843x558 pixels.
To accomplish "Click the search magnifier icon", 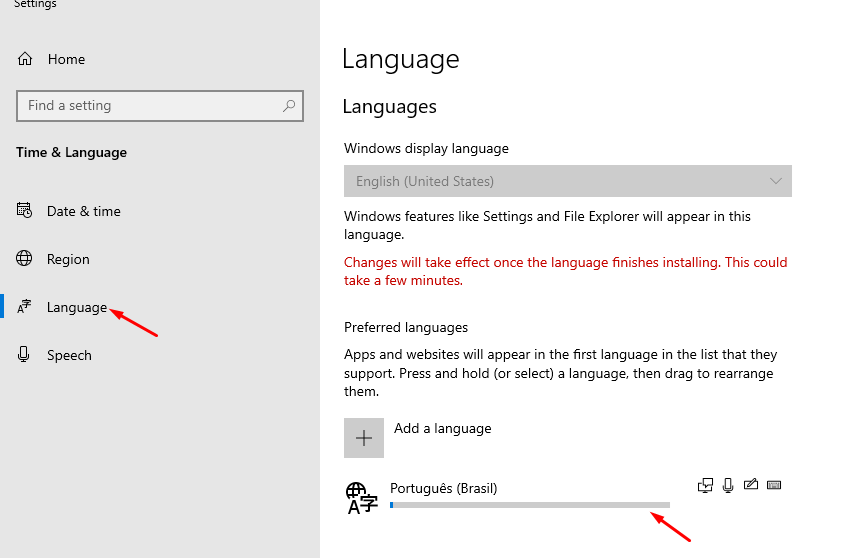I will pyautogui.click(x=289, y=105).
